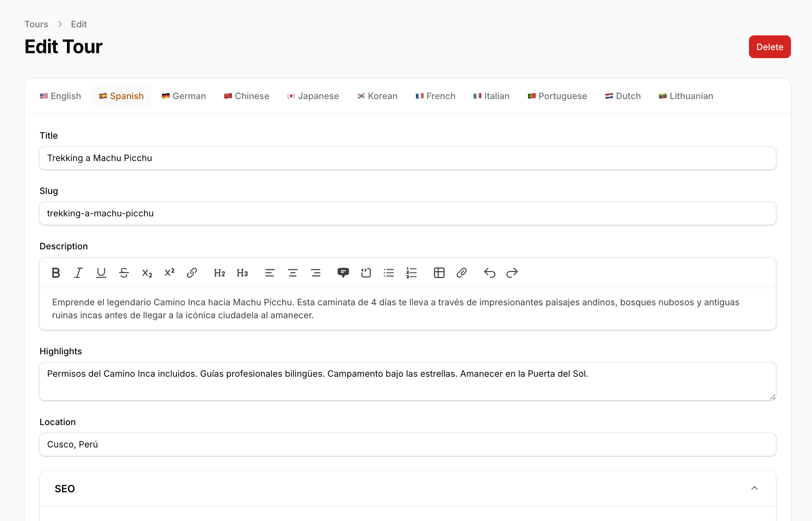Screen dimensions: 812x521
Task: Undo last edit in editor
Action: [x=489, y=273]
